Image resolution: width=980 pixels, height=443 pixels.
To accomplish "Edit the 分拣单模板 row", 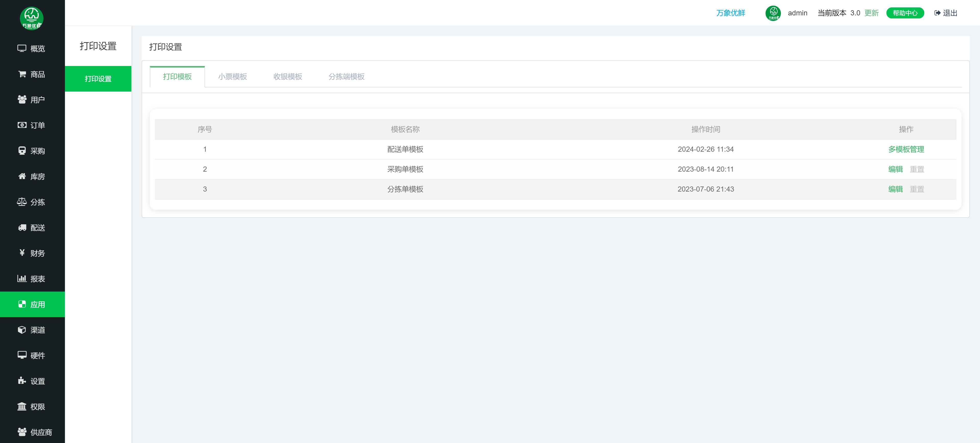I will pyautogui.click(x=895, y=189).
